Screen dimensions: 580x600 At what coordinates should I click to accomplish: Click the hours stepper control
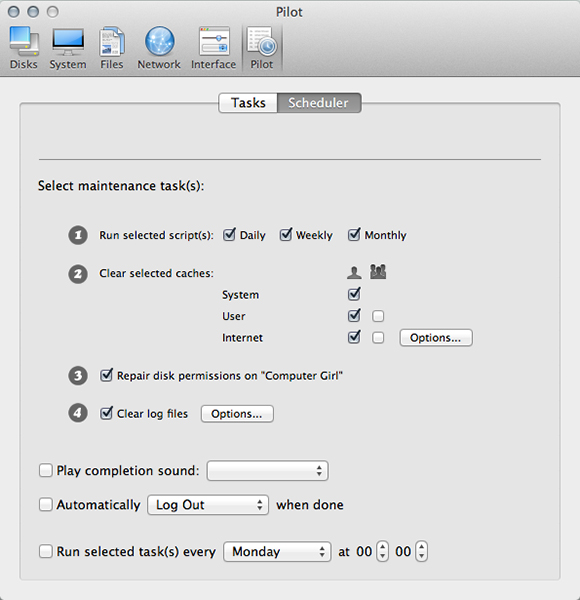pyautogui.click(x=383, y=551)
